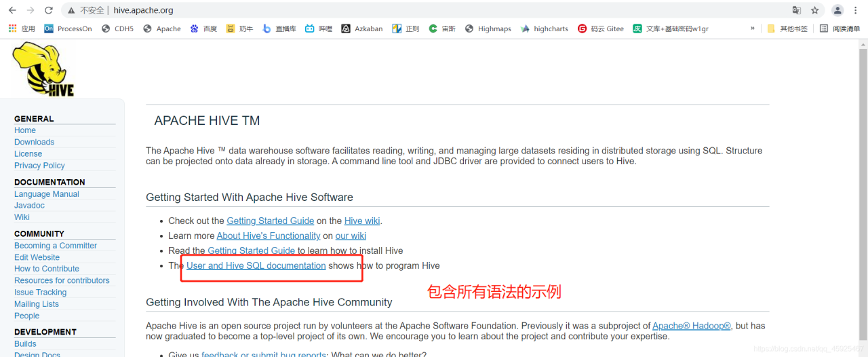This screenshot has width=868, height=357.
Task: Open the Chrome three-dot menu
Action: point(856,10)
